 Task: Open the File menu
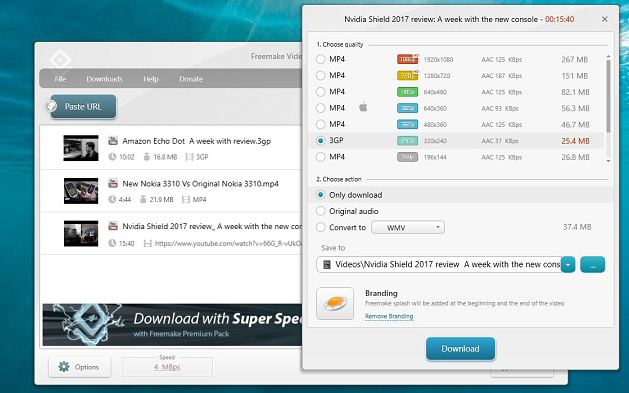pyautogui.click(x=60, y=79)
